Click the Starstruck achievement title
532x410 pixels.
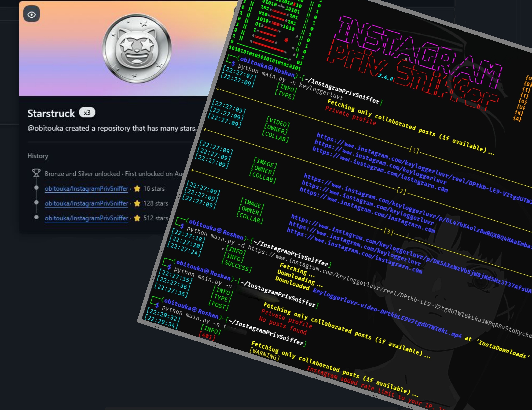(51, 113)
